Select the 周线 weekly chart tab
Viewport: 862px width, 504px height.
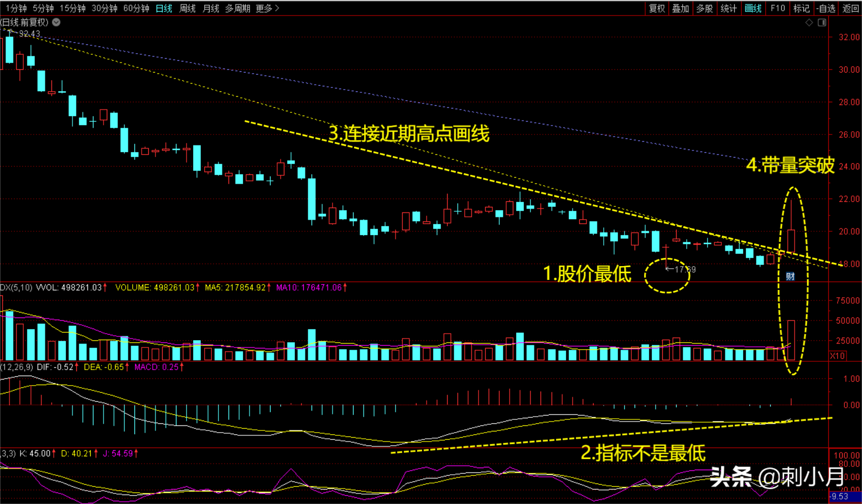tap(188, 8)
